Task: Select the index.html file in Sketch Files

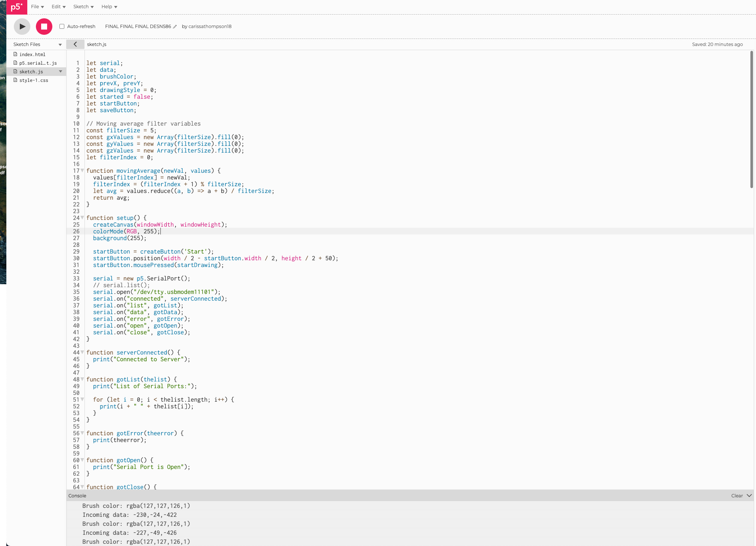Action: coord(32,54)
